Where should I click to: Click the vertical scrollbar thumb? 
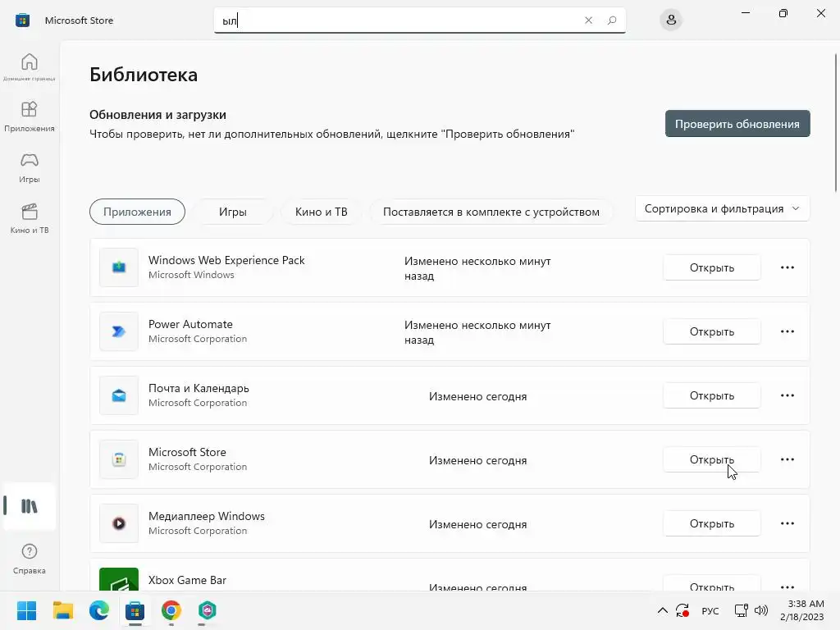(x=836, y=122)
